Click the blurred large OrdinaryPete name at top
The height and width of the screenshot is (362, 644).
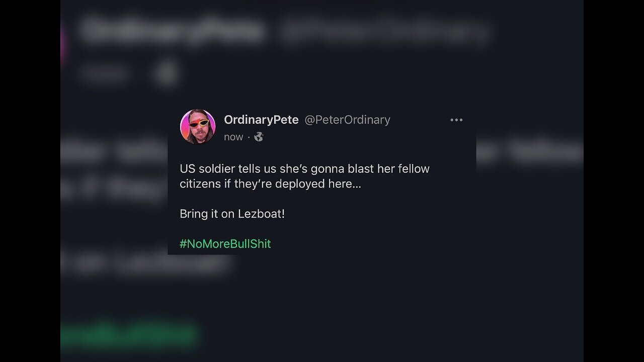pos(172,30)
